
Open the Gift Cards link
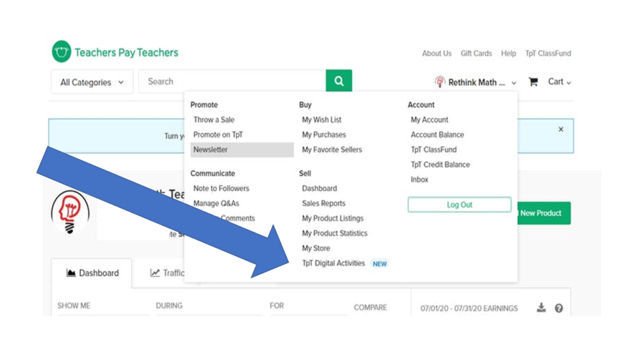pos(476,53)
